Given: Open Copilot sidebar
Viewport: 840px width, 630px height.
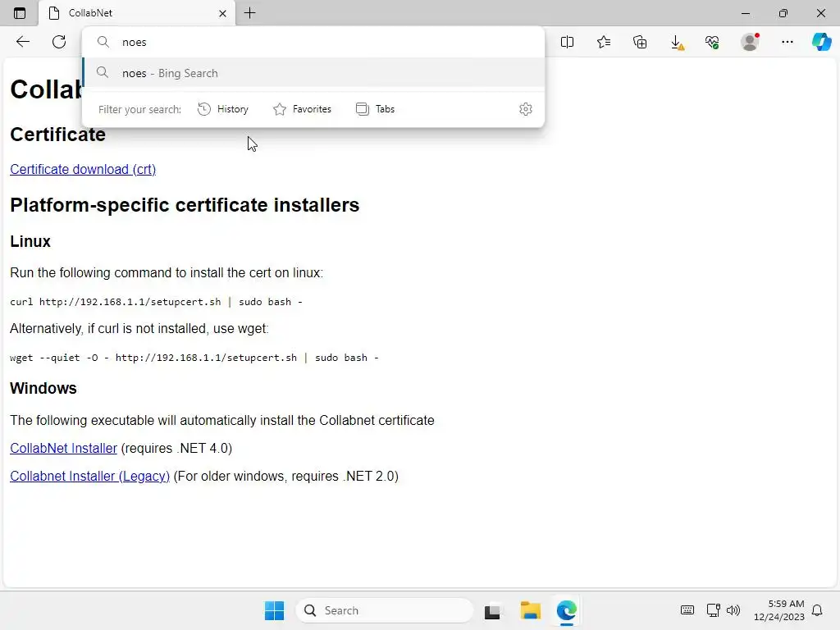Looking at the screenshot, I should 821,42.
